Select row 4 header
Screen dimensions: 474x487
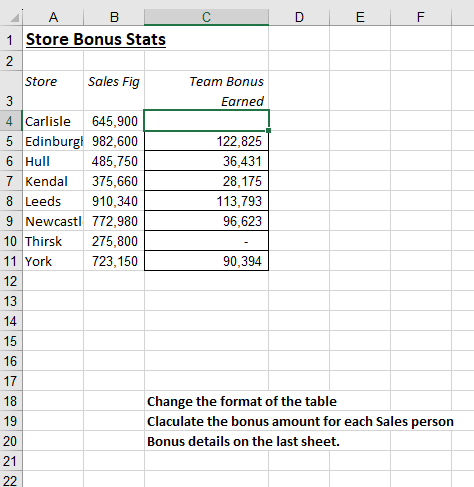pyautogui.click(x=11, y=121)
